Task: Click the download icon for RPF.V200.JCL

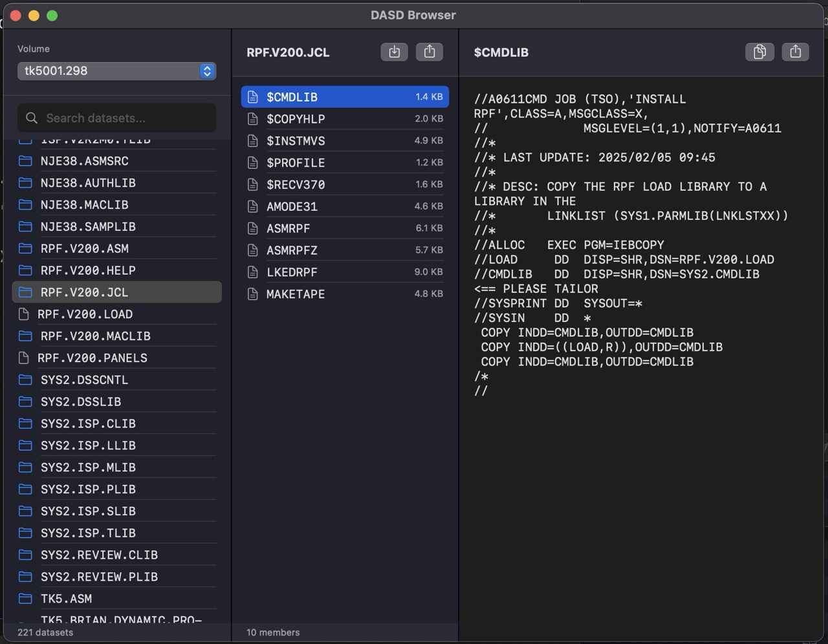Action: coord(394,52)
